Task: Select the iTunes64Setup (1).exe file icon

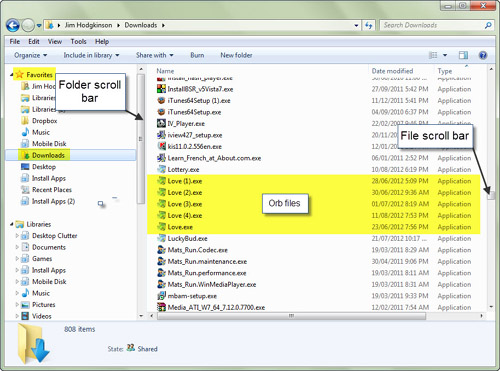Action: point(161,101)
